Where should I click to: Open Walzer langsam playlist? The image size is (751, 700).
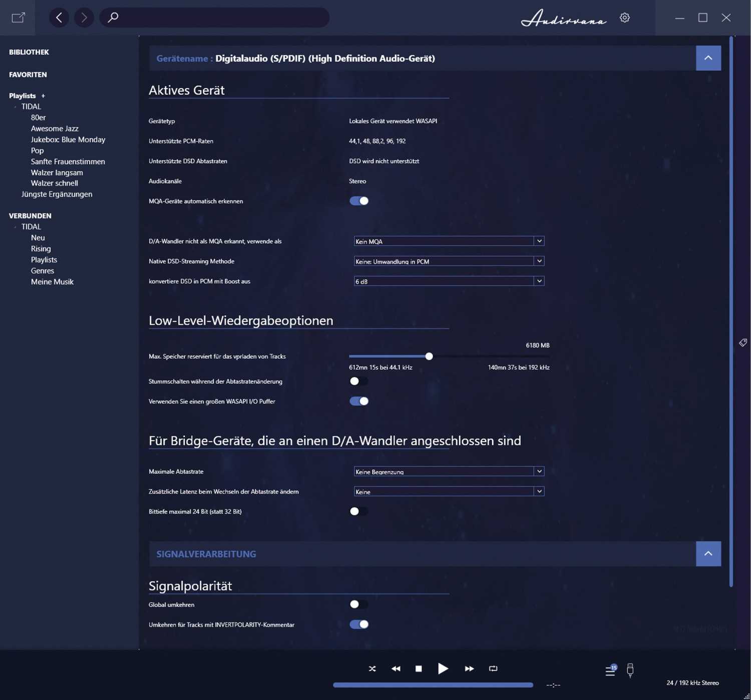click(x=57, y=173)
